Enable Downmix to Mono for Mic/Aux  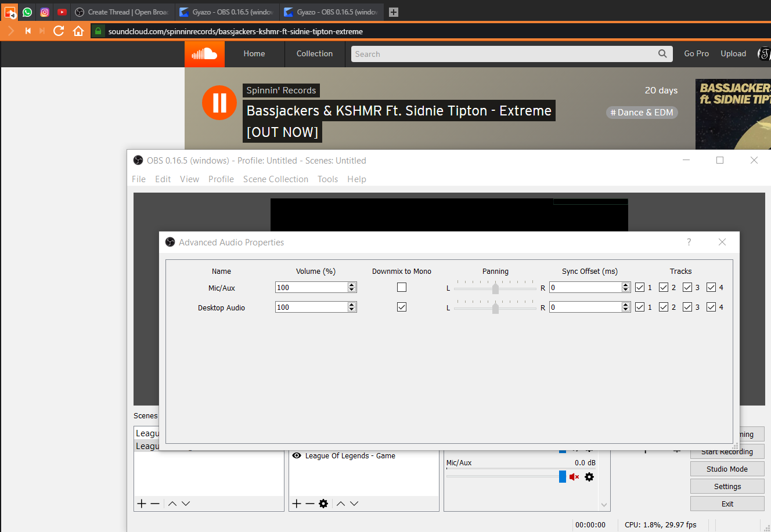(x=402, y=287)
